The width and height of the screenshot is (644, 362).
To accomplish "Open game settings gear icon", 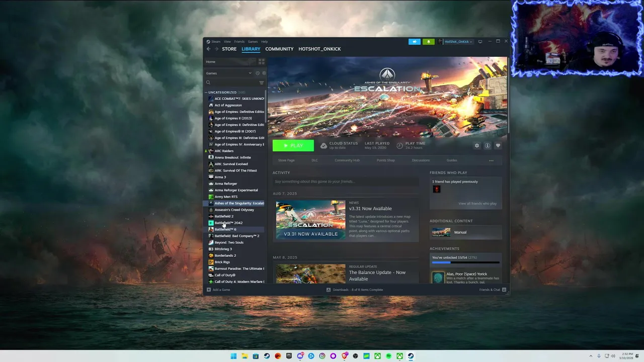I will tap(477, 146).
